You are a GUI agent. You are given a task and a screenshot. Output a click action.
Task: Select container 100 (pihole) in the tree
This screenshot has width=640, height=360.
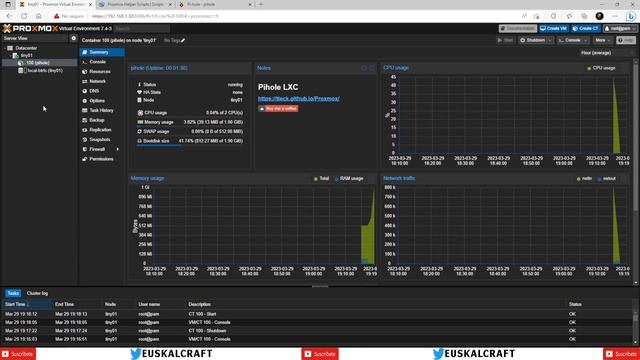click(x=38, y=63)
